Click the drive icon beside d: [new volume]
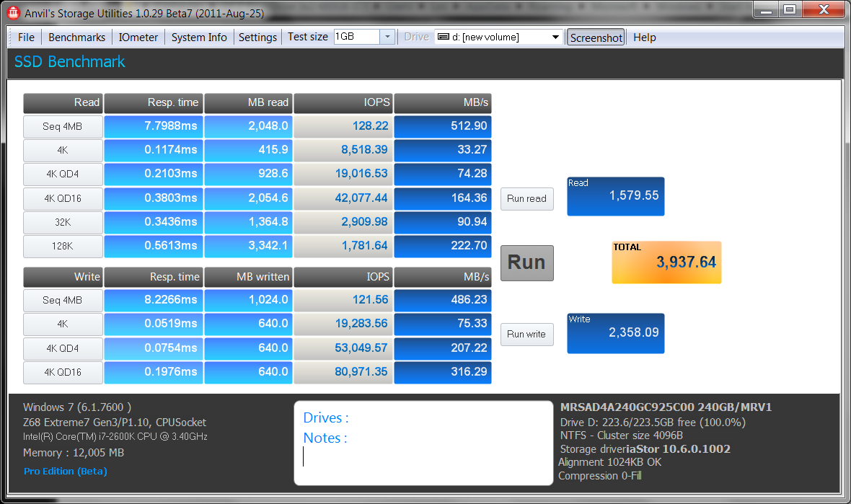 (444, 37)
